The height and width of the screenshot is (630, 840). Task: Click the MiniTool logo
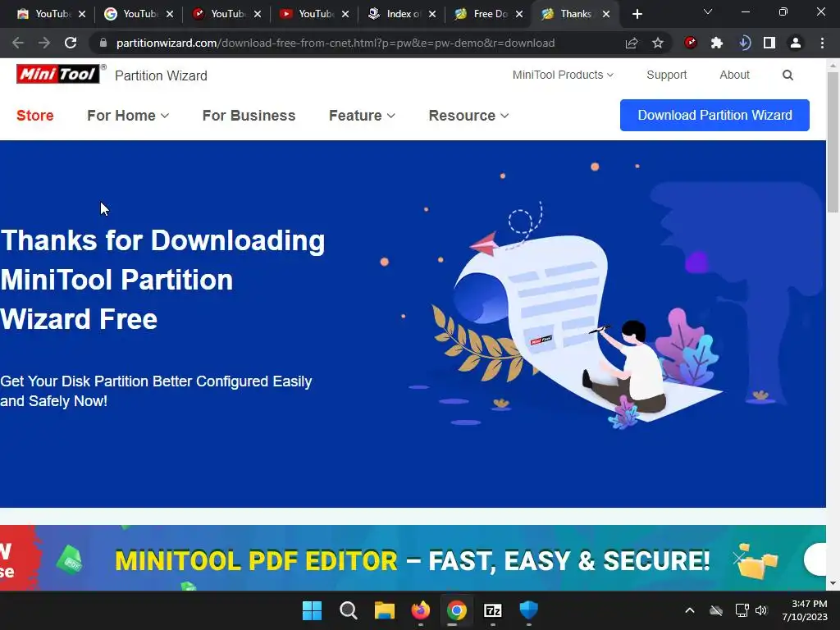pyautogui.click(x=58, y=74)
